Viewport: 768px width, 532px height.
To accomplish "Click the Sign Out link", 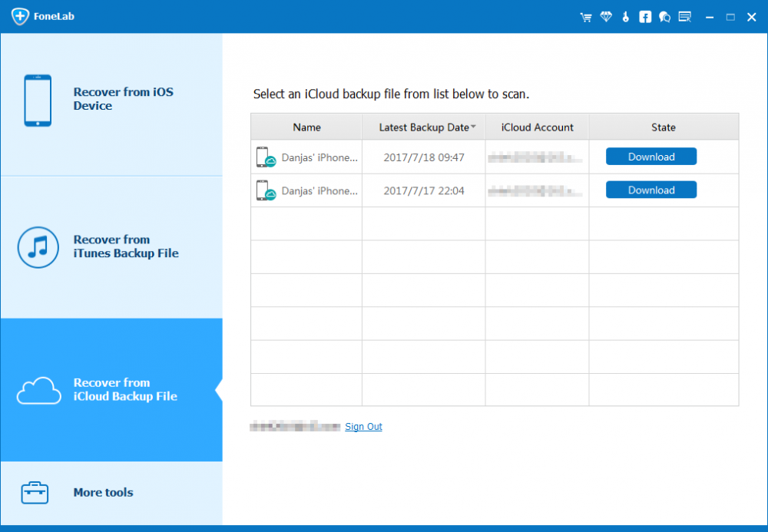I will [x=363, y=427].
